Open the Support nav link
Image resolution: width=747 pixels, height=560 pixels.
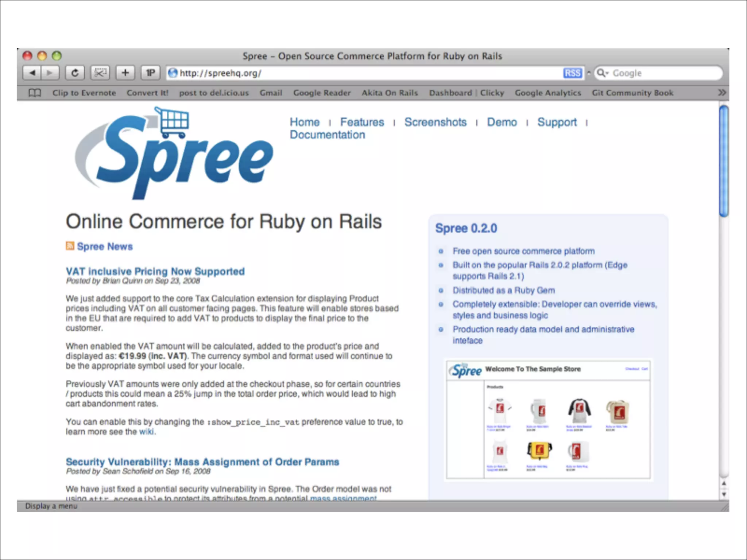click(x=557, y=122)
